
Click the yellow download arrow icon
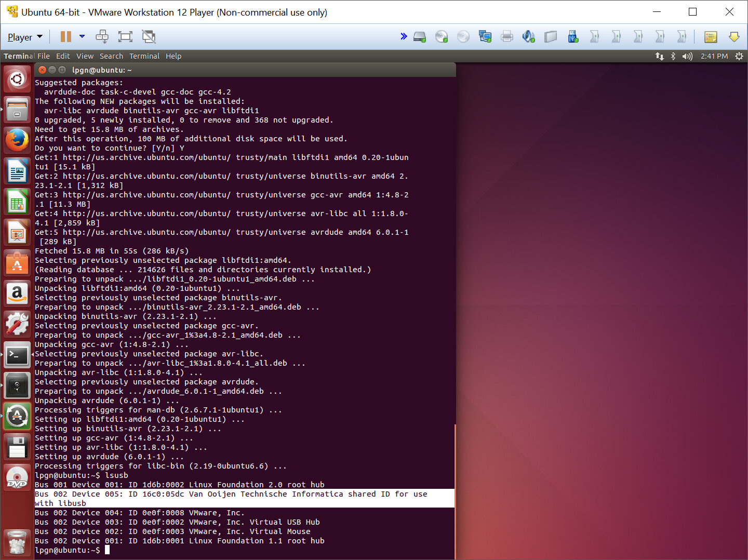[x=734, y=36]
